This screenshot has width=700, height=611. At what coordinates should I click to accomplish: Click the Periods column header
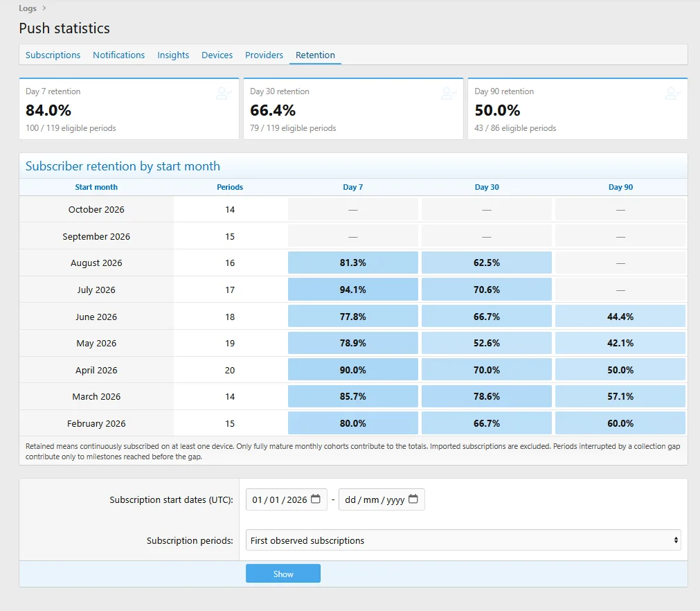coord(230,187)
